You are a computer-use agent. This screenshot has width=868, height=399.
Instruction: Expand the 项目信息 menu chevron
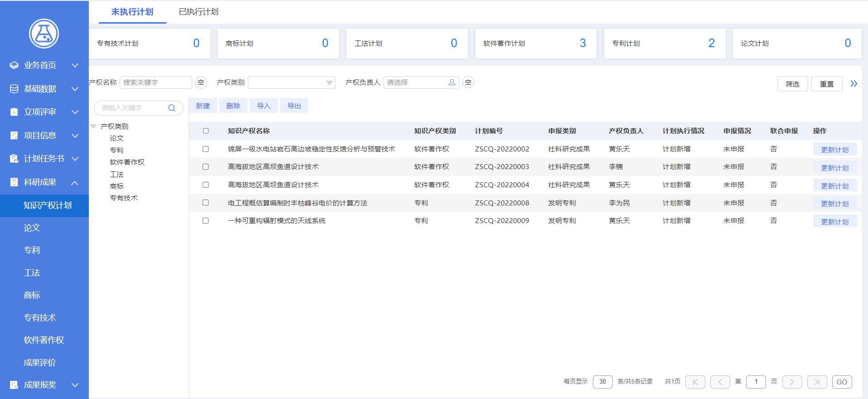click(75, 135)
